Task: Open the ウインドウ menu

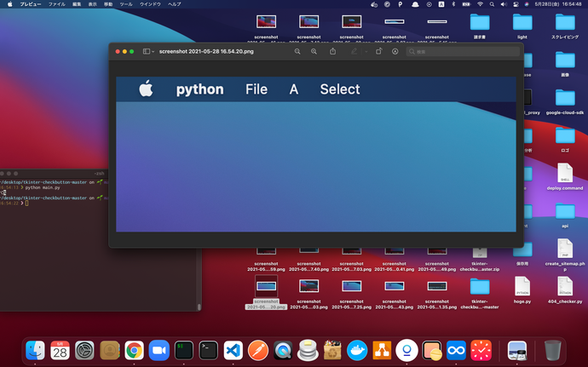Action: click(x=150, y=4)
